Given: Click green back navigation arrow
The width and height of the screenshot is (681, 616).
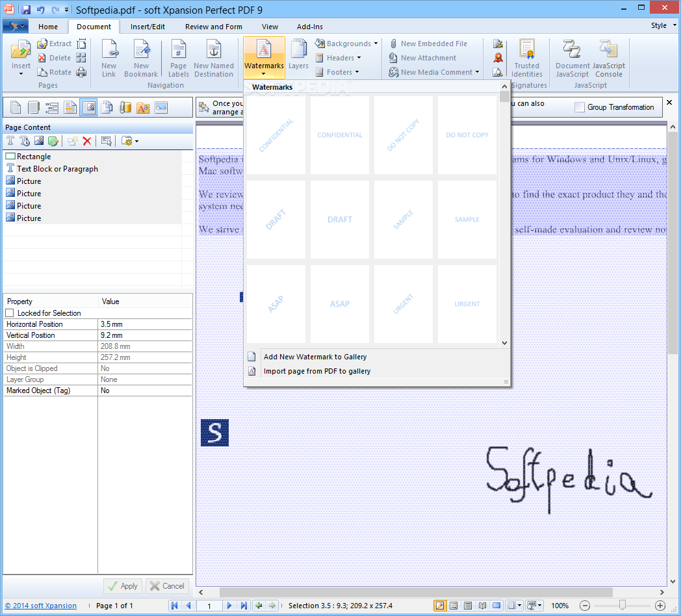Looking at the screenshot, I should point(259,606).
